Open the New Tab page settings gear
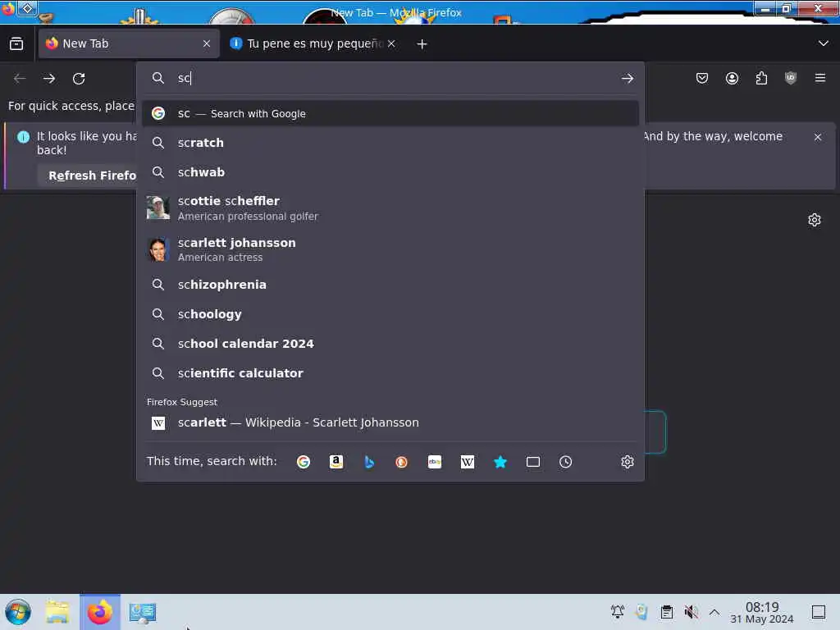Screen dimensions: 840x630 pyautogui.click(x=815, y=220)
